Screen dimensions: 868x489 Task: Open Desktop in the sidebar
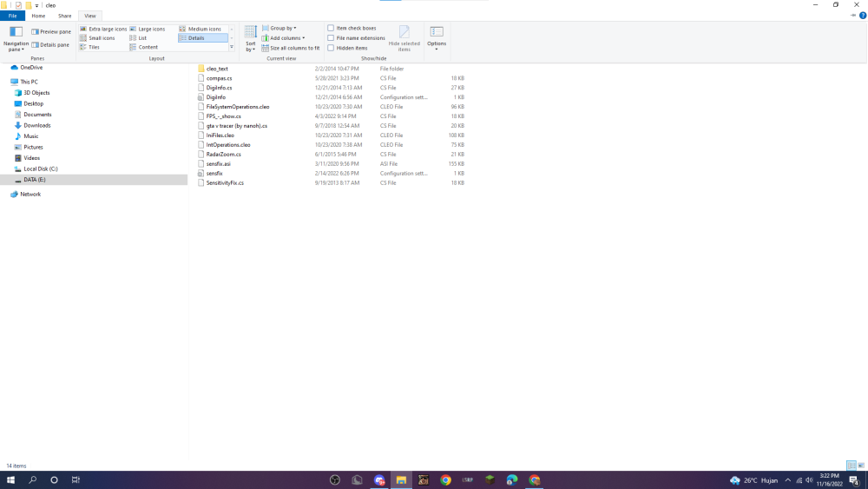33,103
